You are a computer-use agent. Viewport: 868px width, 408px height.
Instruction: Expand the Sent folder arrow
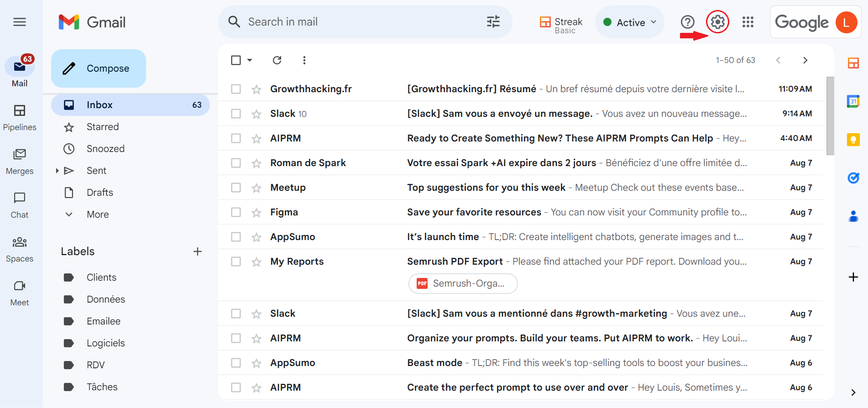point(57,171)
